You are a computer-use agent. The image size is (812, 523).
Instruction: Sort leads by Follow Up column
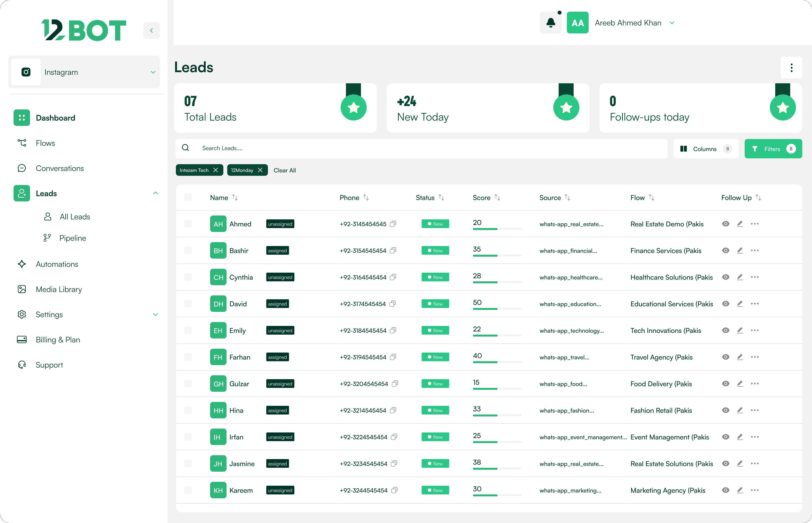(x=758, y=197)
